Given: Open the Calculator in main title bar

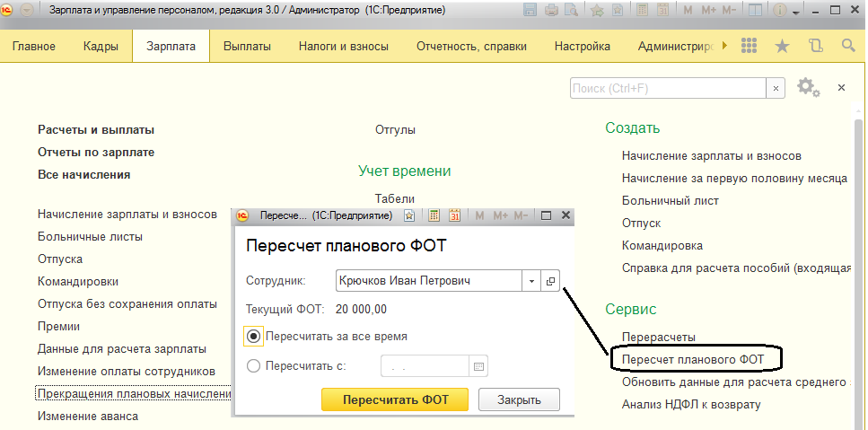Looking at the screenshot, I should (642, 11).
